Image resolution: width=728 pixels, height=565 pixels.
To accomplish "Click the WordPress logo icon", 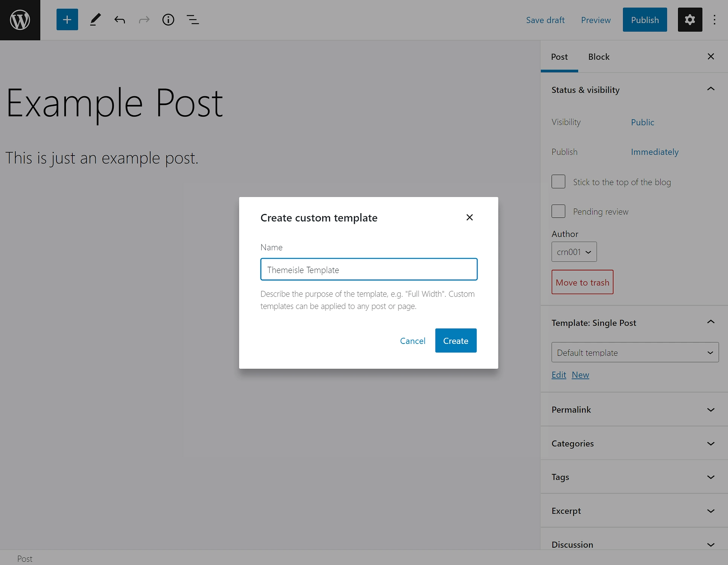I will coord(20,20).
